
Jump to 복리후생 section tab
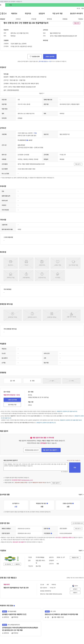tap(49, 19)
